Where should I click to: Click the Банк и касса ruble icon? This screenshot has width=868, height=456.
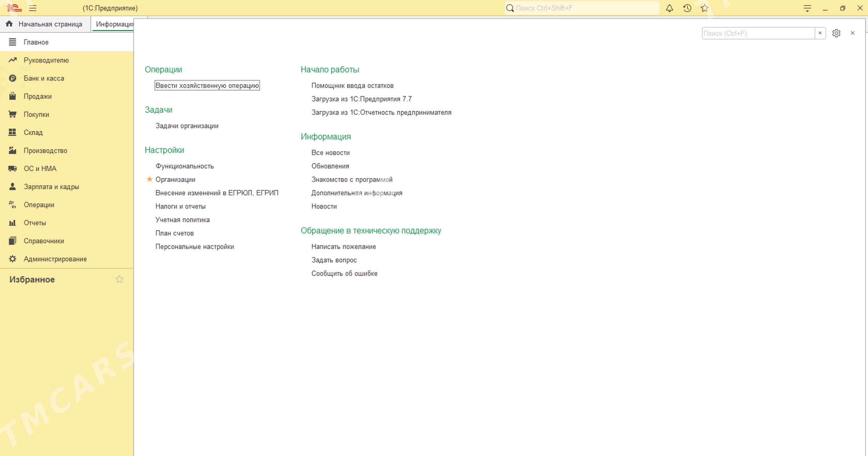coord(12,78)
